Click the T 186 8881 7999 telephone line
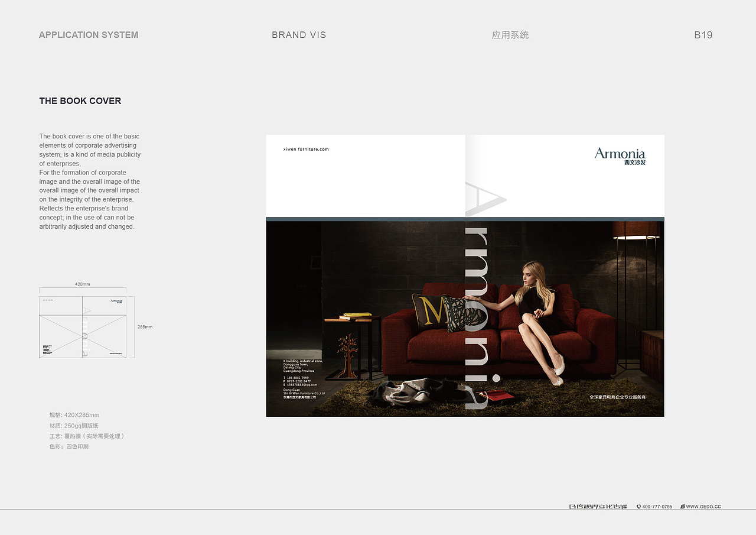The width and height of the screenshot is (756, 535). click(296, 378)
